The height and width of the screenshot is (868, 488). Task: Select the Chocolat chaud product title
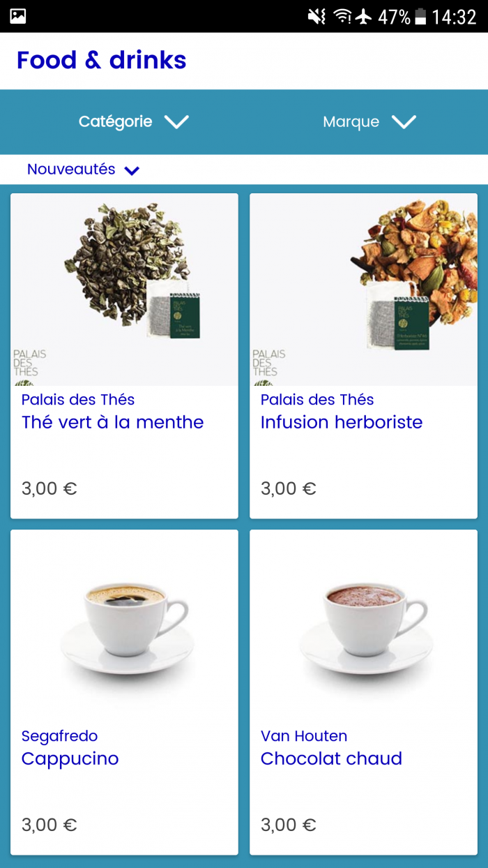(331, 758)
